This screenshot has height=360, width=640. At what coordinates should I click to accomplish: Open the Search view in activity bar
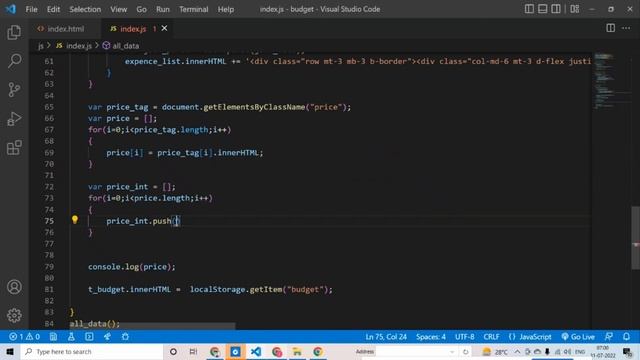coord(14,61)
